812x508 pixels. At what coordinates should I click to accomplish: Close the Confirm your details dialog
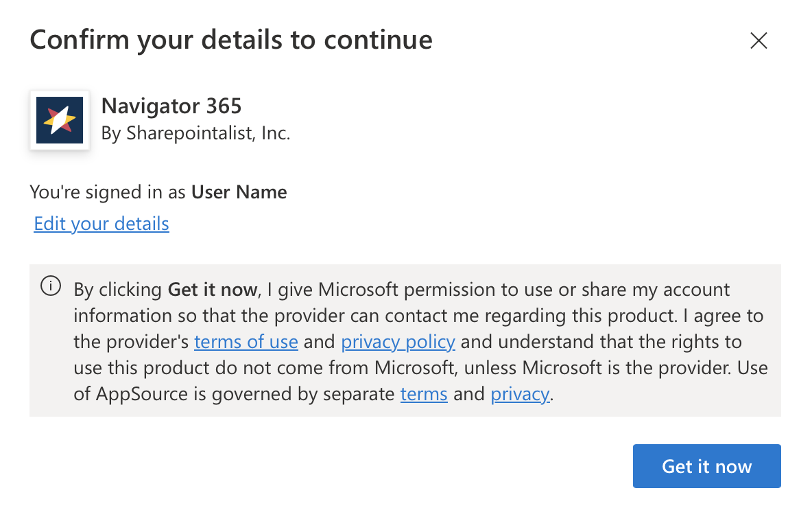point(758,41)
